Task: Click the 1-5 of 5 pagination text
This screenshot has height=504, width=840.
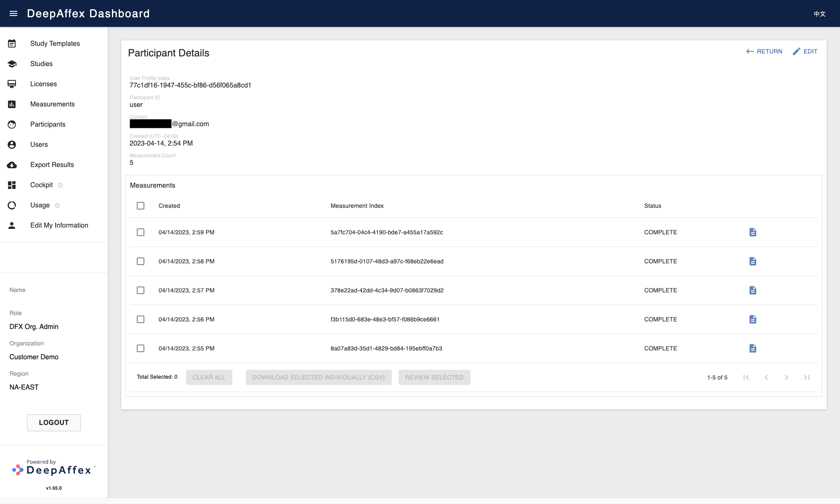Action: [718, 377]
